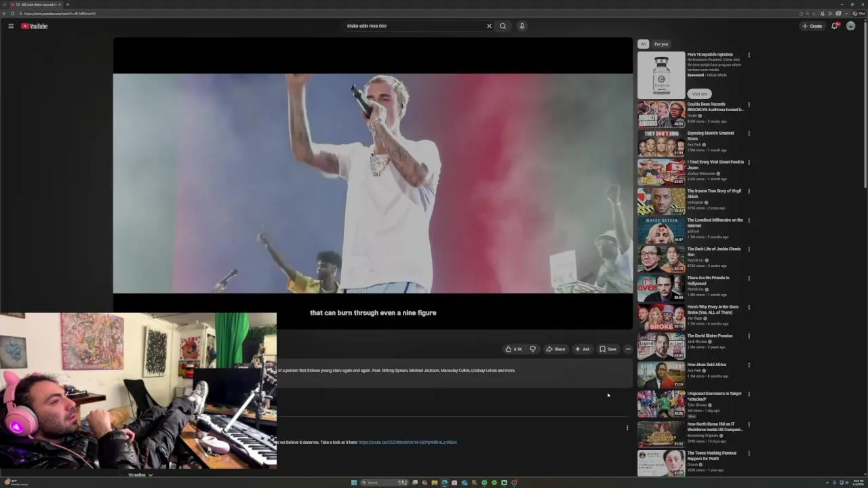The width and height of the screenshot is (868, 488).
Task: Open options for the Virgil Abloh video
Action: 749,192
